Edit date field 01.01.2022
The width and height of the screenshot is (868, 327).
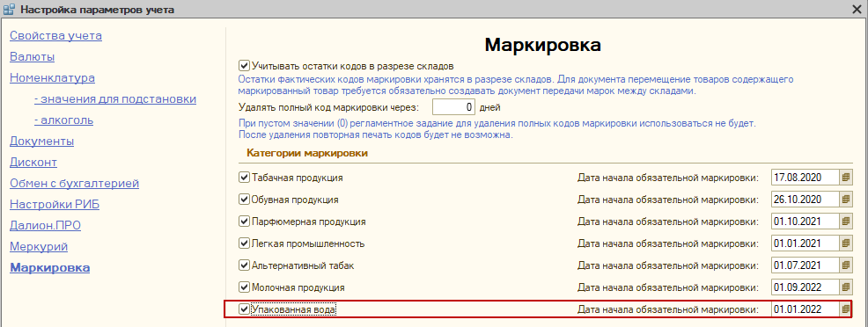pos(805,309)
